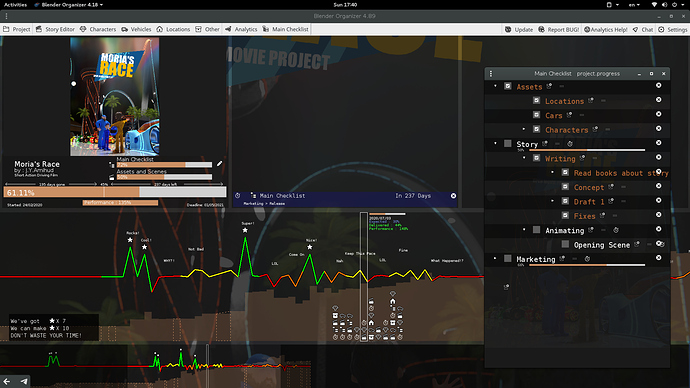
Task: Click the 61.11% project progress bar
Action: [115, 192]
